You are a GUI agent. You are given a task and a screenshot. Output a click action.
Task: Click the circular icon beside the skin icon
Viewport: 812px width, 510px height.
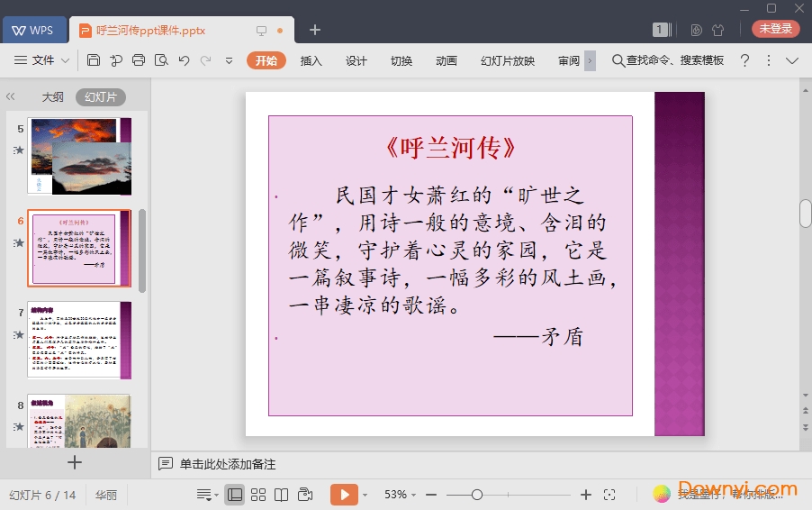696,30
